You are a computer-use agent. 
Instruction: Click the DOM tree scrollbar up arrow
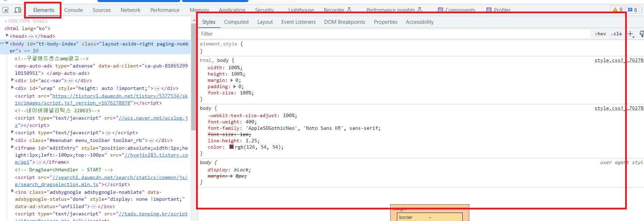[194, 20]
